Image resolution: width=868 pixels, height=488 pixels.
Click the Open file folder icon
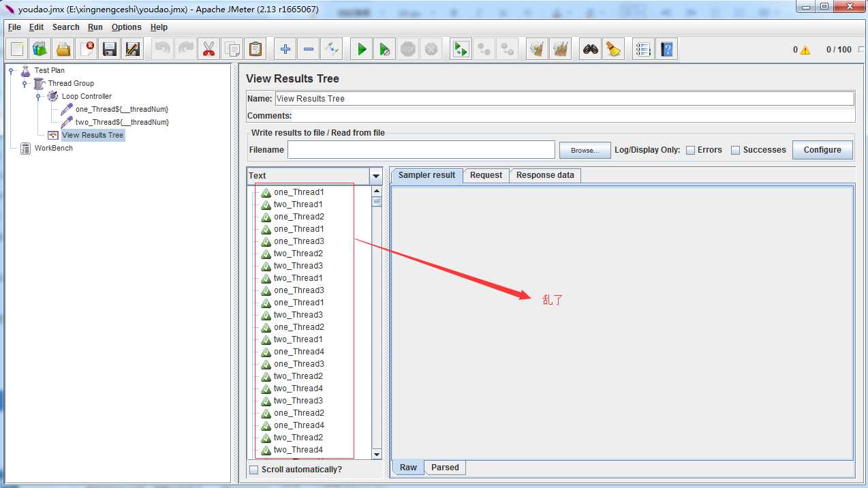(63, 49)
